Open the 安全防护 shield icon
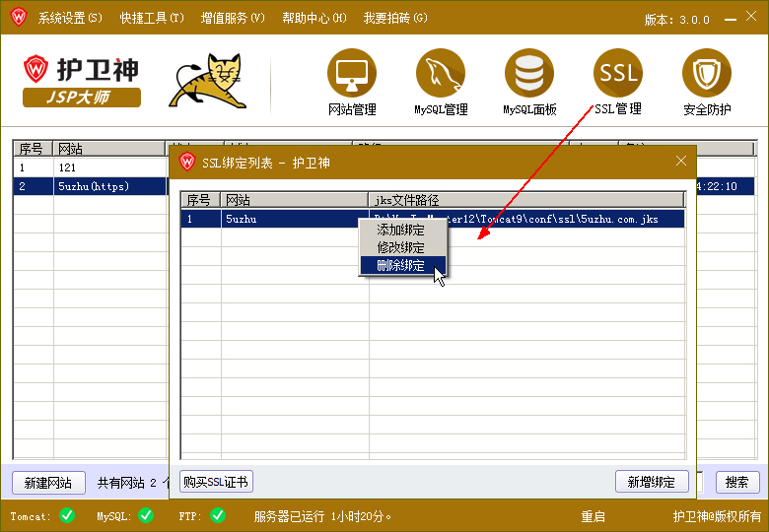 tap(707, 74)
